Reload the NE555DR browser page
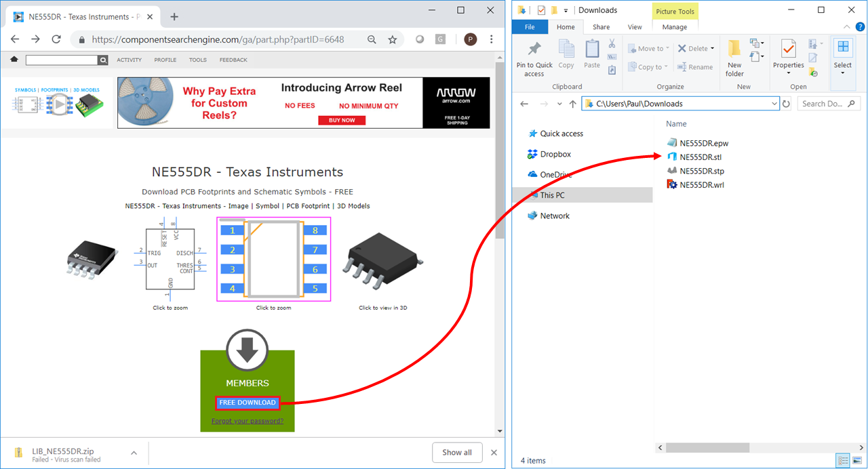Screen dimensions: 868x469 [x=56, y=39]
